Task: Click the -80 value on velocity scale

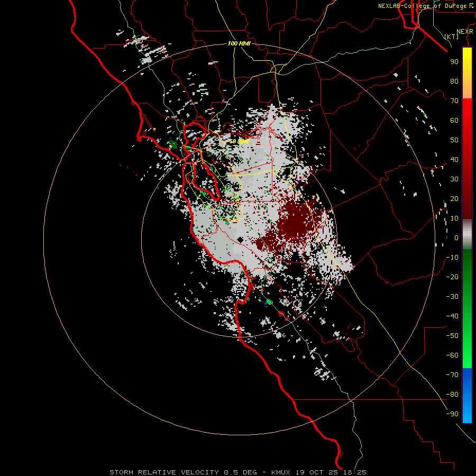Action: pos(452,395)
